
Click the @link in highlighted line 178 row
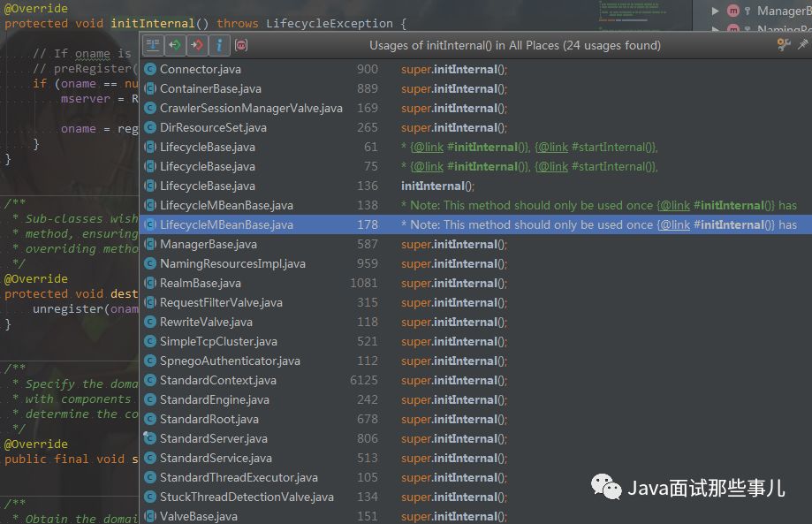(675, 224)
